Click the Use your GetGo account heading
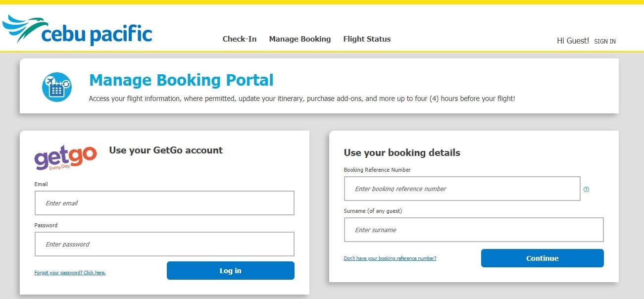The image size is (644, 299). [x=166, y=150]
